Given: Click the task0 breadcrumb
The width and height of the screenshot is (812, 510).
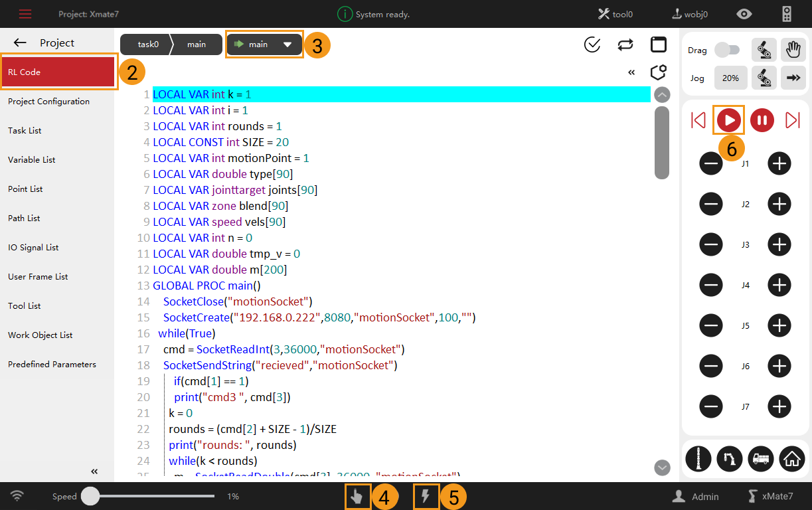Looking at the screenshot, I should click(x=147, y=44).
